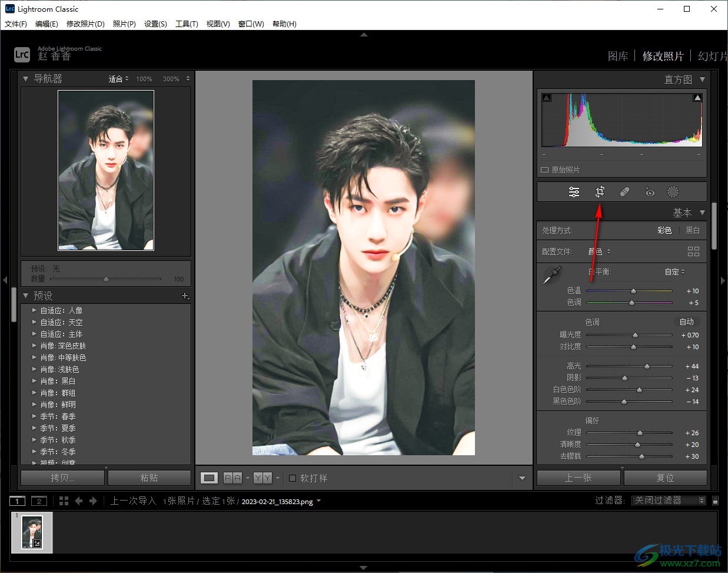Open the 编辑(E) menu
The width and height of the screenshot is (728, 573).
click(46, 24)
